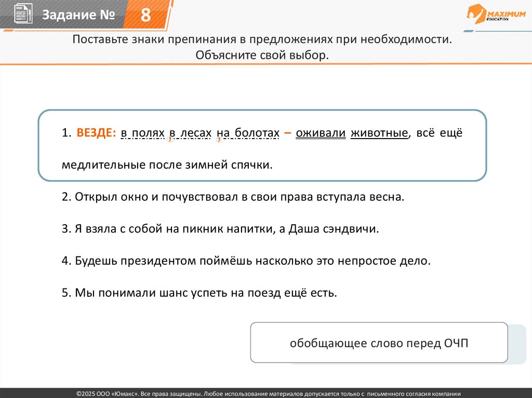Click the orange word 'ВЕЗДЕ:'
The height and width of the screenshot is (398, 532).
point(96,132)
